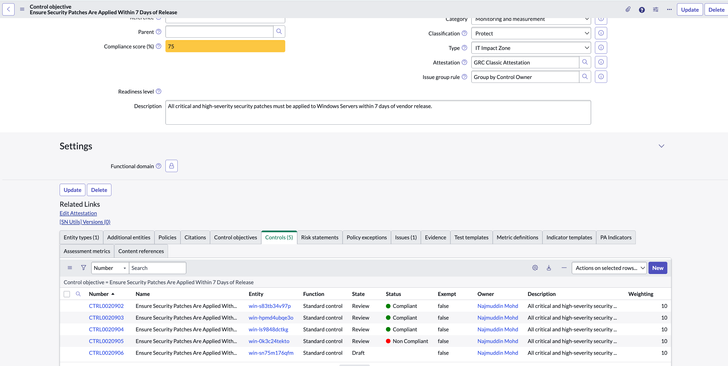This screenshot has height=366, width=728.
Task: Toggle column search magnifier in list header
Action: 78,294
